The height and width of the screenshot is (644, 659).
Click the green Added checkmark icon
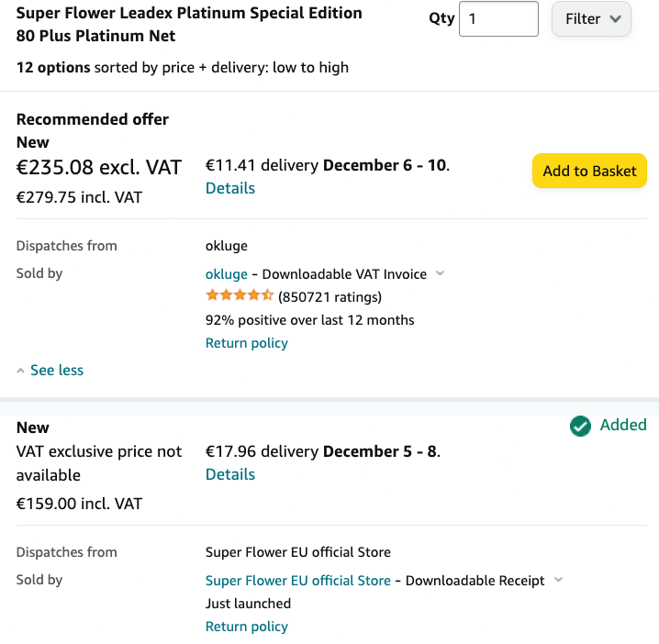580,426
